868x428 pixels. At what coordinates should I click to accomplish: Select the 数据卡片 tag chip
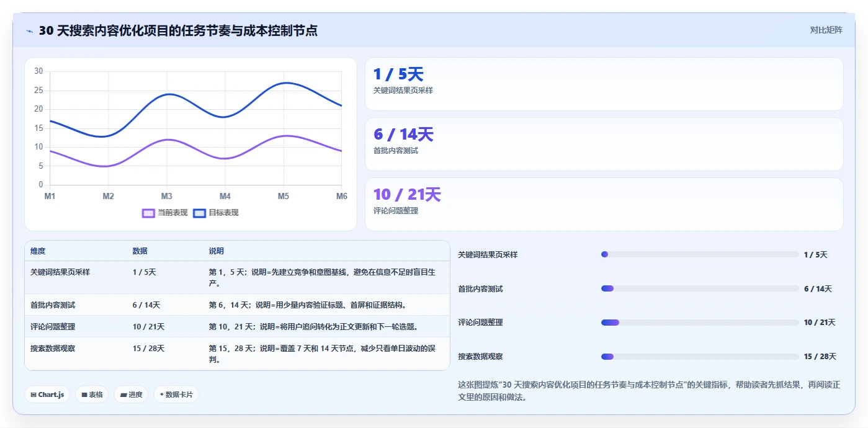(176, 395)
